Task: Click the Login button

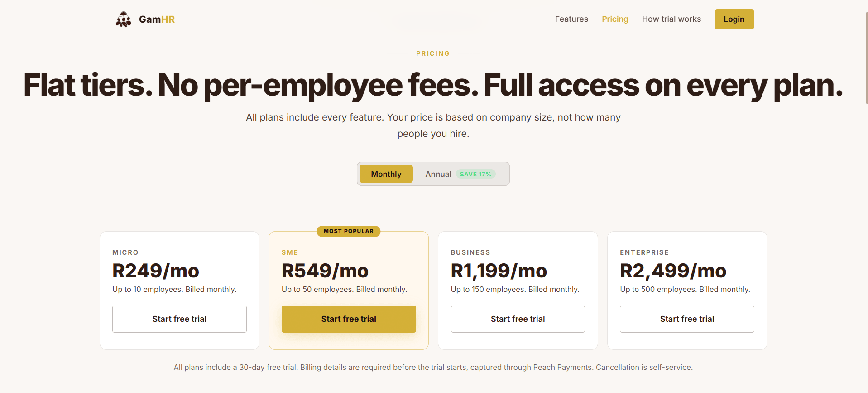Action: coord(734,19)
